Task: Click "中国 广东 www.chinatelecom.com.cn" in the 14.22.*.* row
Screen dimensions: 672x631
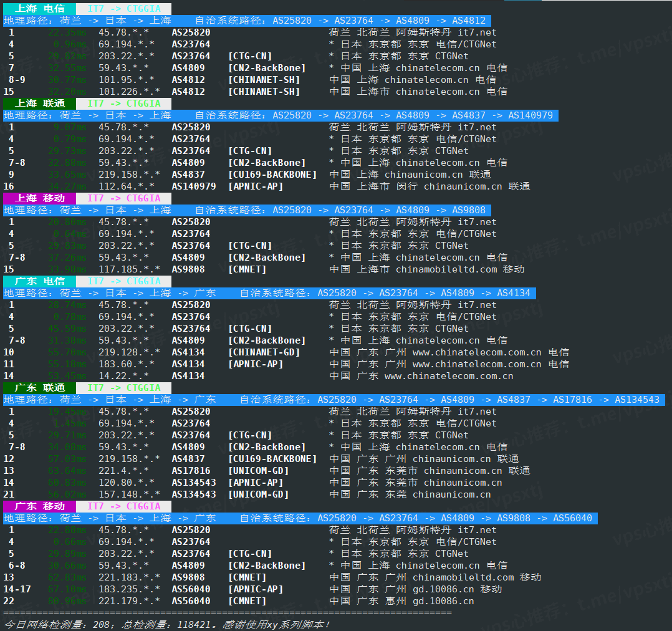Action: point(421,376)
